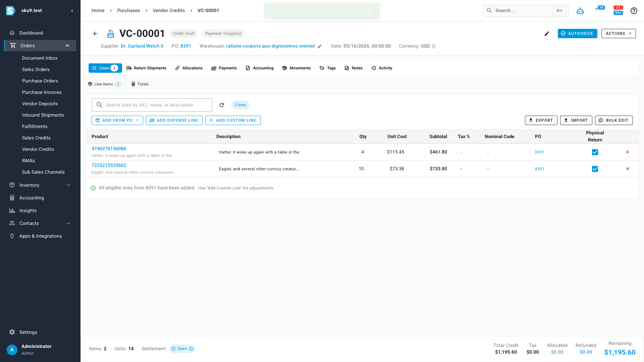
Task: Click the currency lock icon
Action: coord(434,46)
